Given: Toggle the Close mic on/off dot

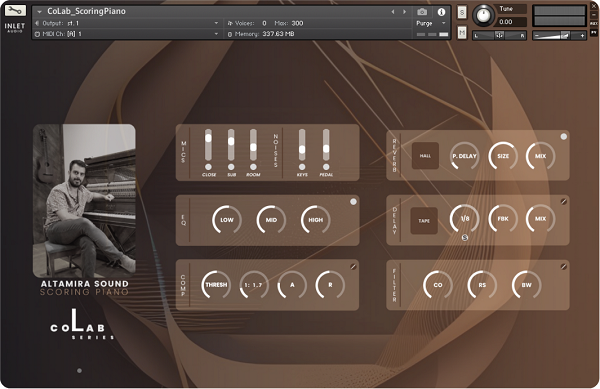Looking at the screenshot, I should pyautogui.click(x=208, y=167).
